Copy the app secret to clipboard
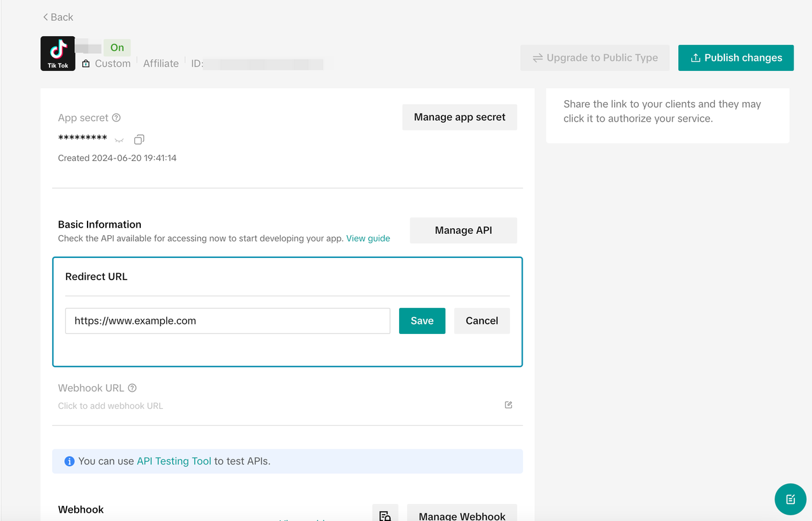The width and height of the screenshot is (812, 521). [x=139, y=139]
